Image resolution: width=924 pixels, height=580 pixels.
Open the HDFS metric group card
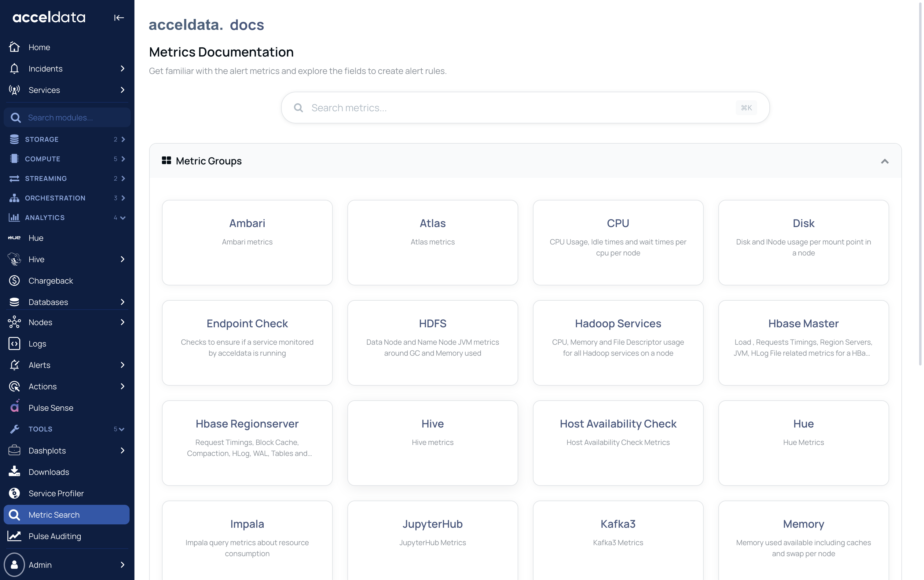433,343
